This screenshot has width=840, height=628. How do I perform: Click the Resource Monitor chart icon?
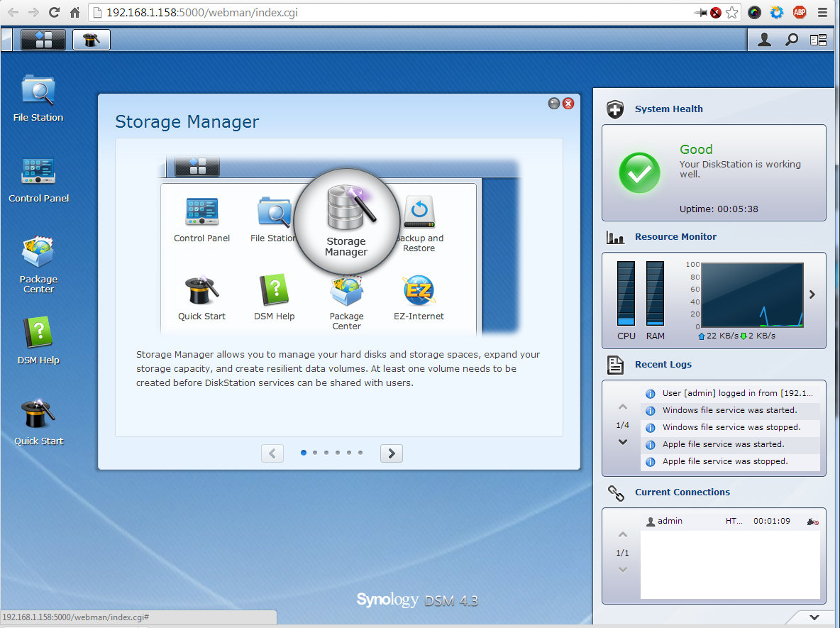(x=615, y=237)
